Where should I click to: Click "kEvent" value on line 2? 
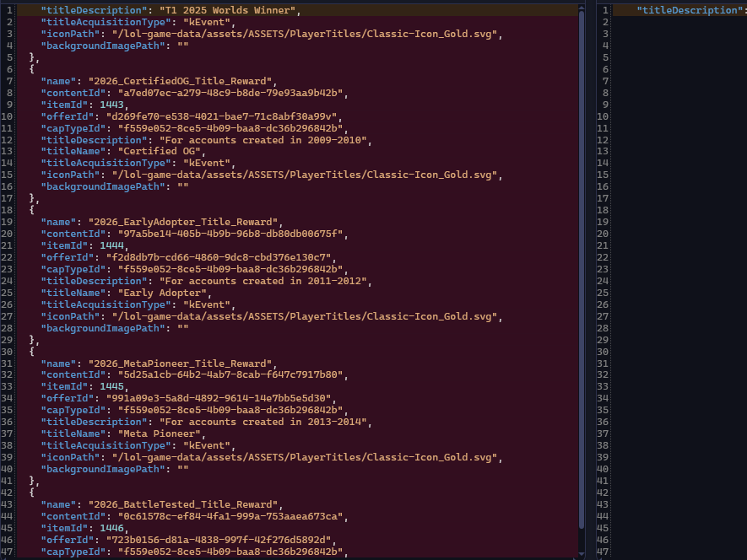click(x=207, y=22)
